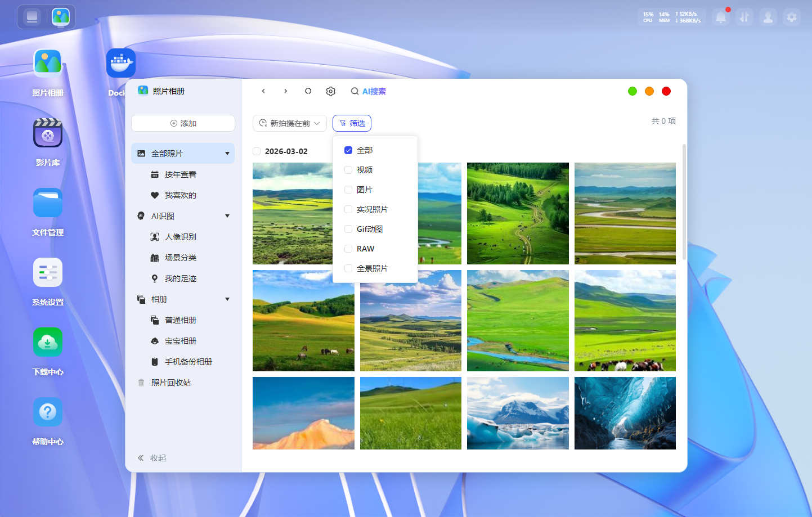Click the 添加 button
The image size is (812, 517).
click(x=183, y=123)
